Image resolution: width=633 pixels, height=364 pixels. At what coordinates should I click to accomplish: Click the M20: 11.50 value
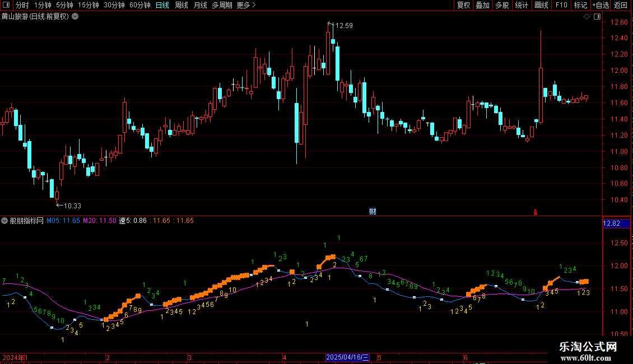pyautogui.click(x=100, y=221)
